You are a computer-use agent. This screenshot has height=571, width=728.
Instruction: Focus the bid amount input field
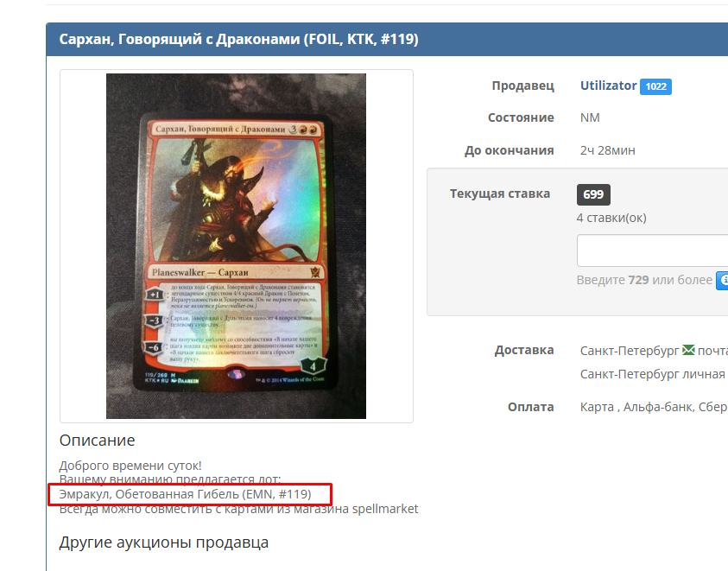point(652,251)
